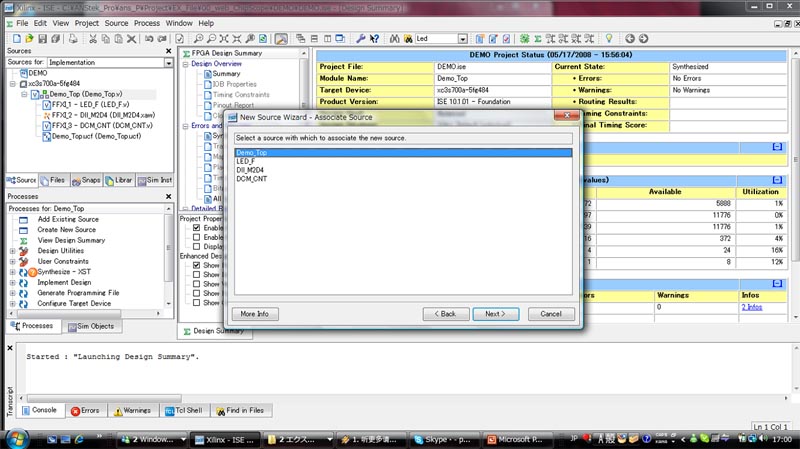This screenshot has width=800, height=449.
Task: Click the Back button in the wizard
Action: point(445,314)
